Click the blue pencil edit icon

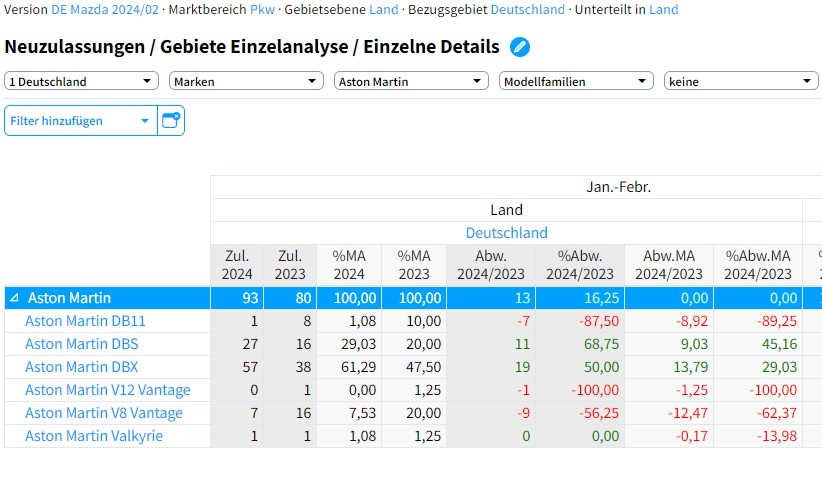click(x=520, y=47)
